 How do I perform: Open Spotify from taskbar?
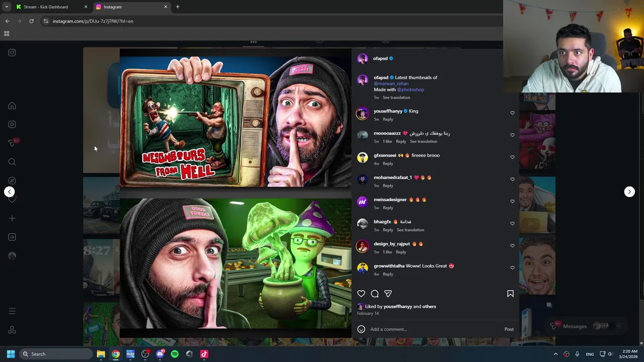click(175, 354)
